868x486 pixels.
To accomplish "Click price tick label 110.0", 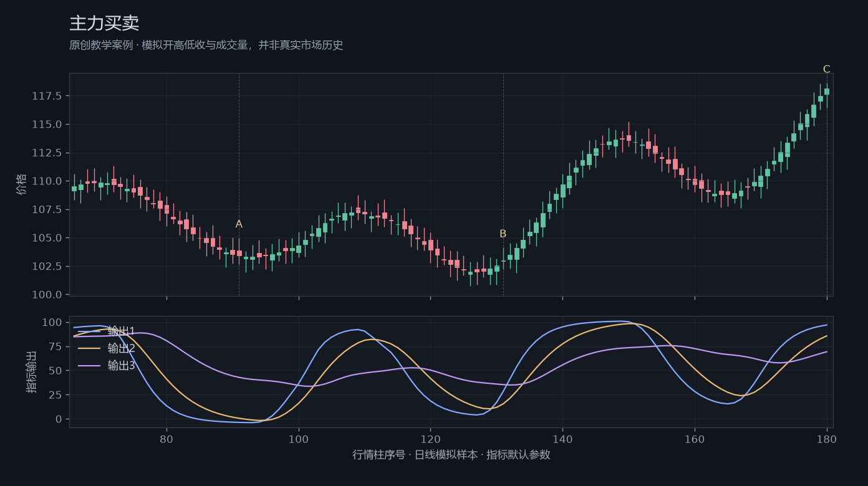I will (x=47, y=181).
